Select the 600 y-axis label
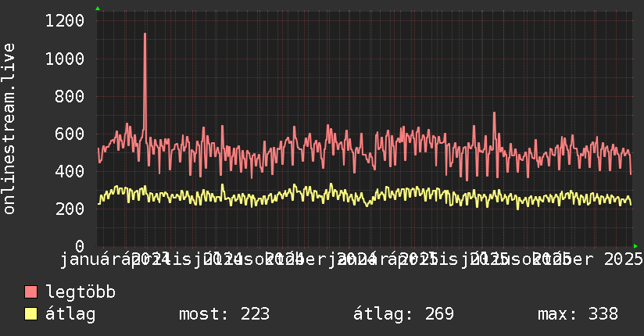The height and width of the screenshot is (336, 644). [70, 134]
